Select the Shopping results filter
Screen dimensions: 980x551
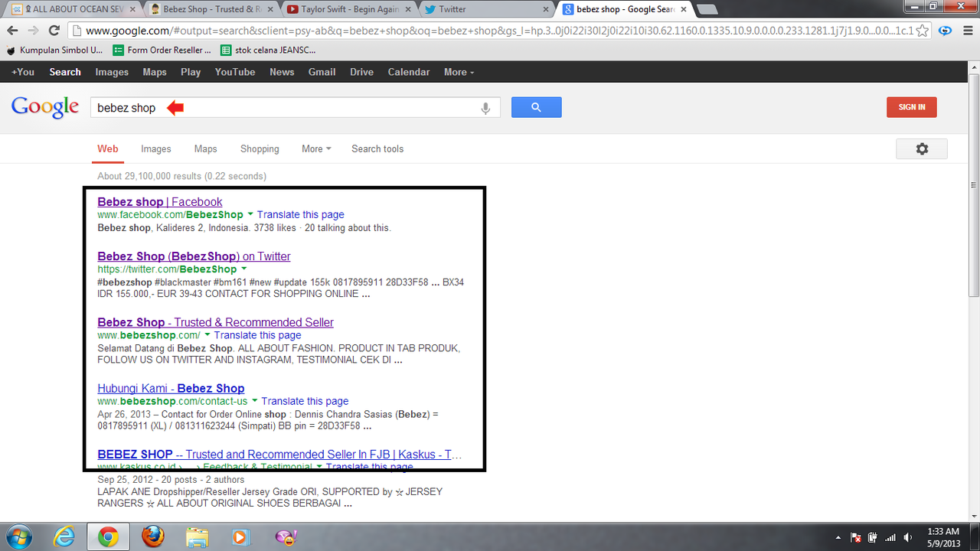260,149
